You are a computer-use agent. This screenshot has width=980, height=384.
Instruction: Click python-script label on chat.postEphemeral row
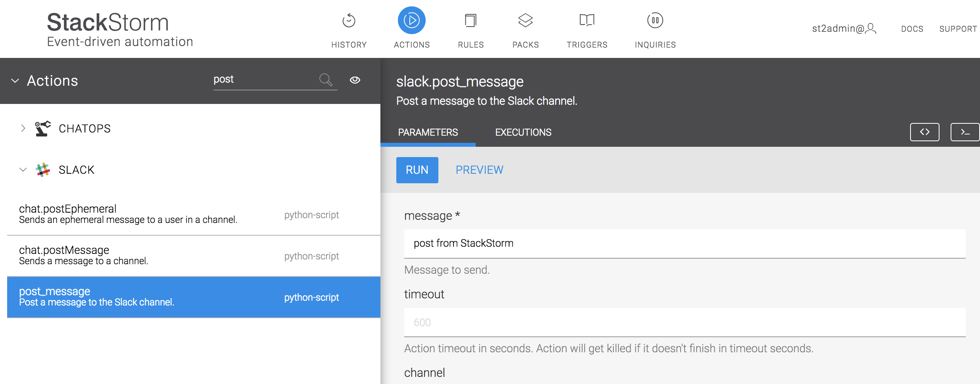[311, 215]
